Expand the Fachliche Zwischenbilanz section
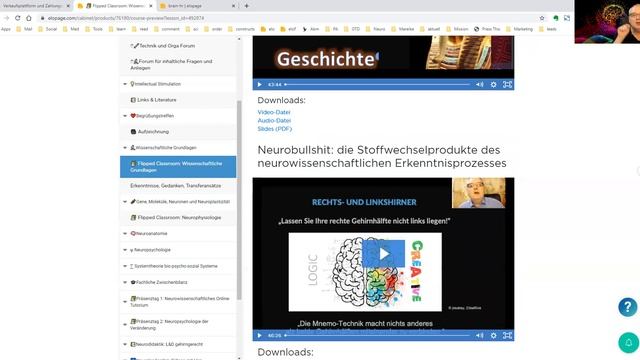 click(x=125, y=282)
